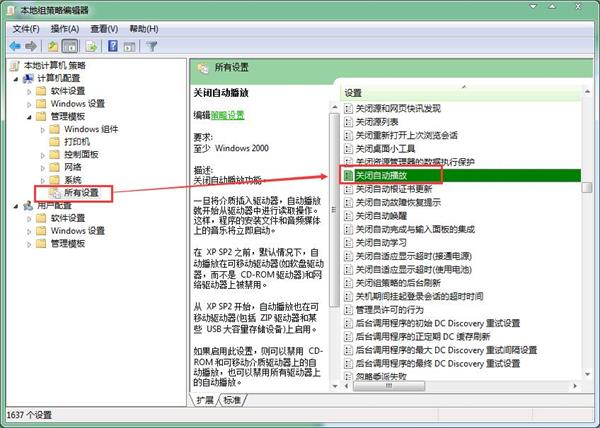Click the policy icon of 关闭自动播放 row
This screenshot has height=428, width=600.
pyautogui.click(x=348, y=176)
